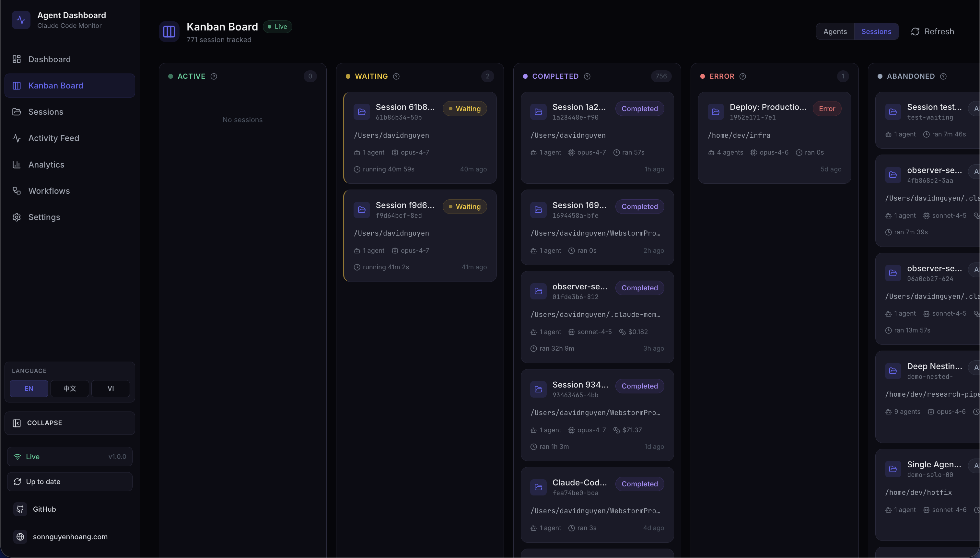Select VI language option
The width and height of the screenshot is (980, 558).
tap(111, 388)
